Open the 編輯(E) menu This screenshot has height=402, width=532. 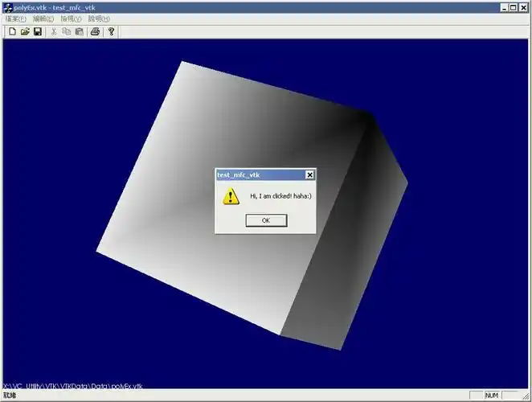coord(43,18)
